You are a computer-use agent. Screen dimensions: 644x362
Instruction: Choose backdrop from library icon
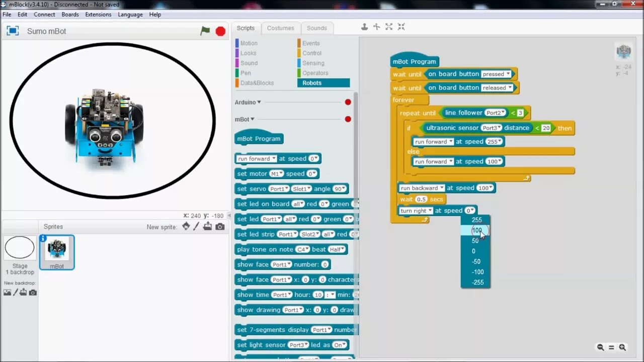[x=7, y=292]
